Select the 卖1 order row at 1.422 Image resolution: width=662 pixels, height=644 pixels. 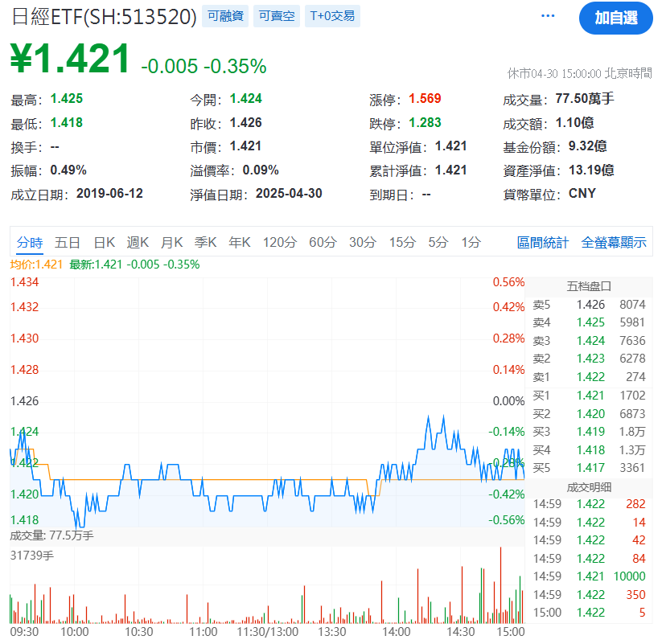589,377
